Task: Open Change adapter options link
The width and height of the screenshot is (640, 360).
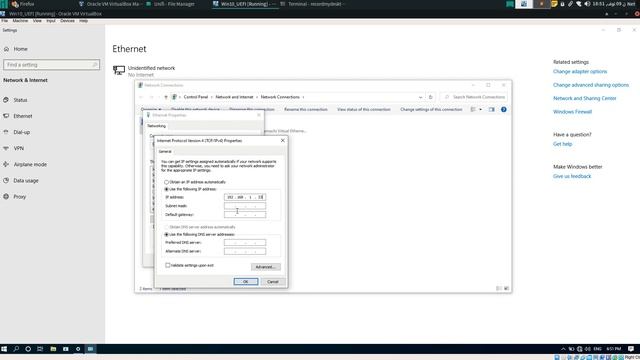Action: click(x=580, y=71)
